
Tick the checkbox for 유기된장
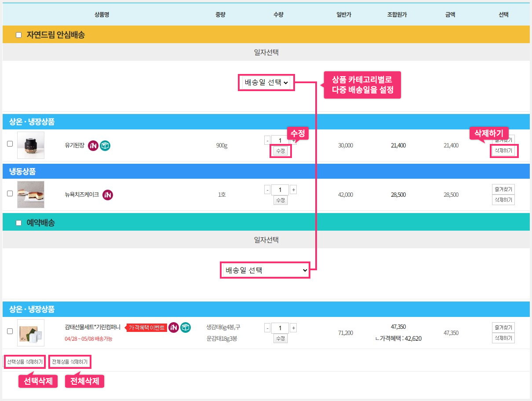pos(10,143)
